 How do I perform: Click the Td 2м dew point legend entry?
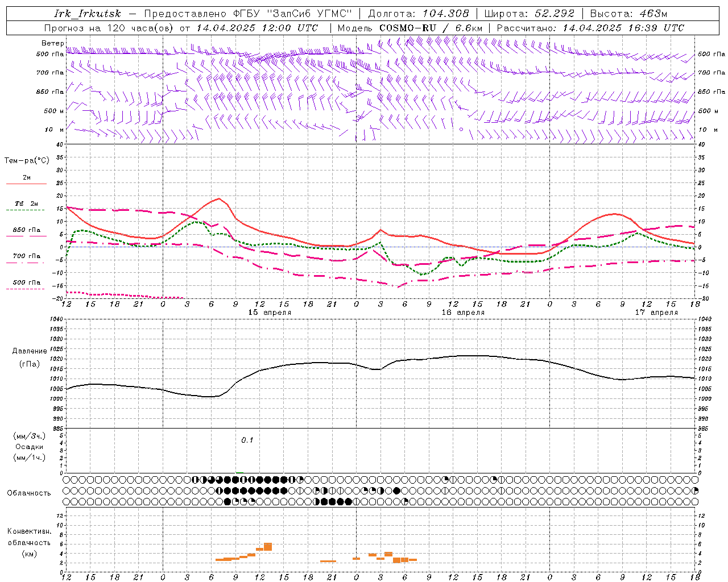click(x=27, y=203)
